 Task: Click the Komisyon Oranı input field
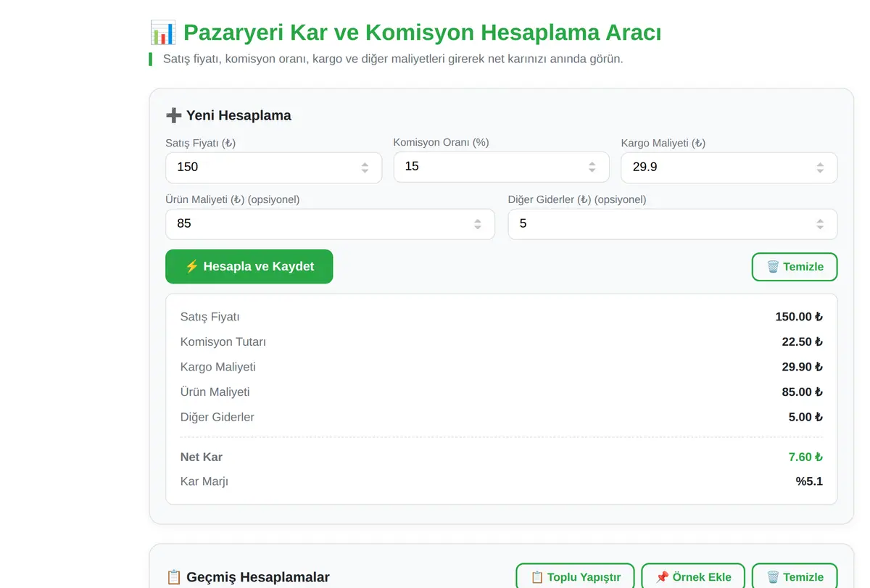coord(501,167)
